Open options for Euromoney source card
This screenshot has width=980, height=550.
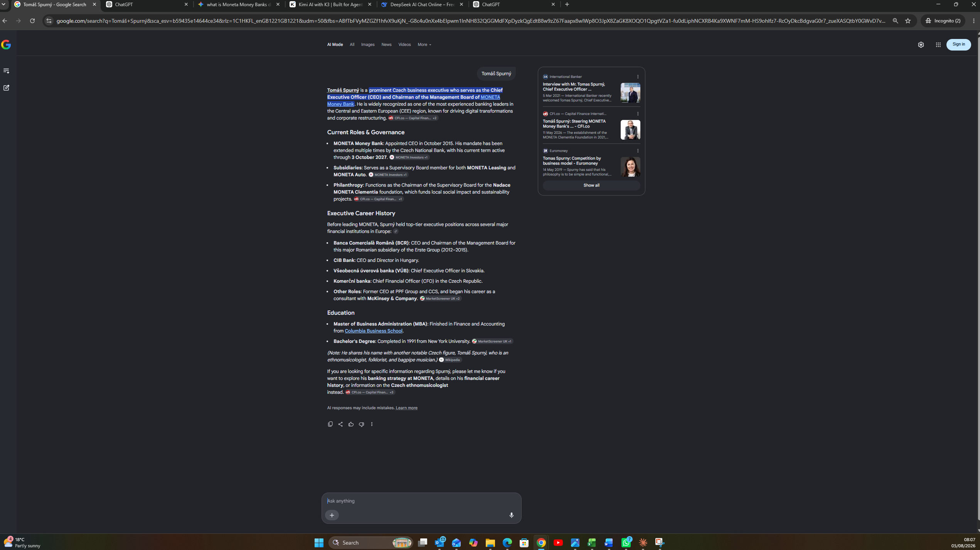pos(638,151)
